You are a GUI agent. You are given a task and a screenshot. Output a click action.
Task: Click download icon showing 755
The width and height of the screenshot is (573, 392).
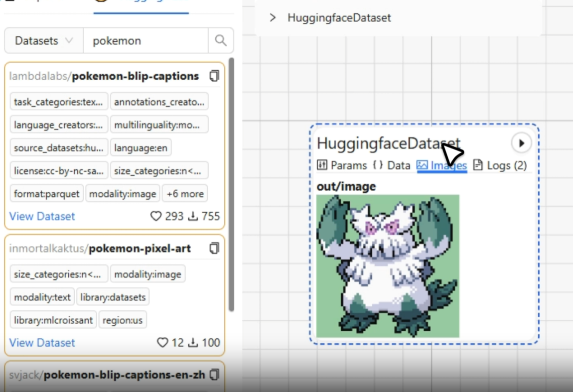pos(193,216)
